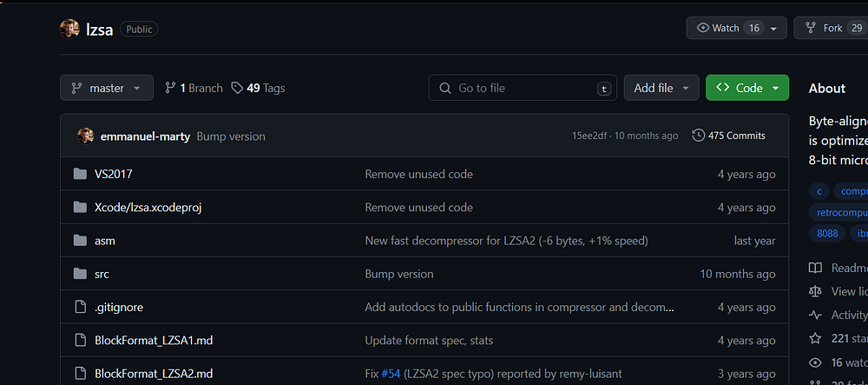The width and height of the screenshot is (868, 385).
Task: Click the tag icon beside 49 Tags
Action: pos(237,88)
